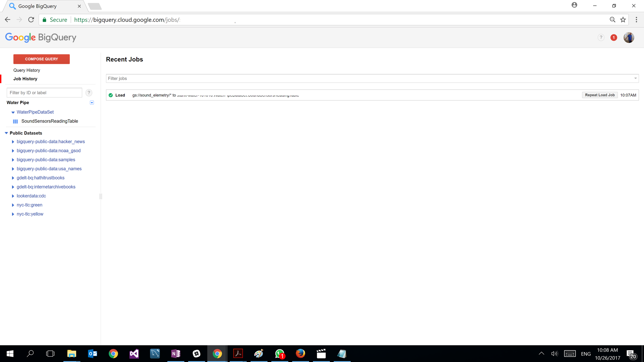Expand bigquery-public-data:usa_names

click(13, 169)
